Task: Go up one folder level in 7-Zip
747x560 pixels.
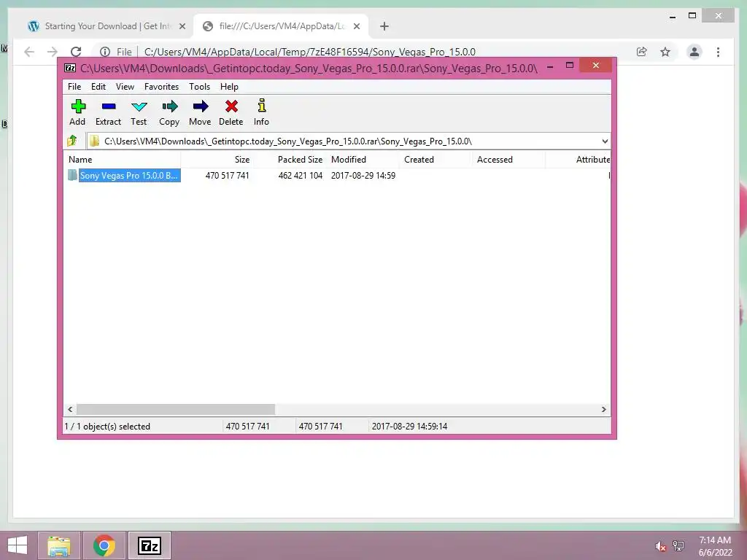Action: [x=72, y=141]
